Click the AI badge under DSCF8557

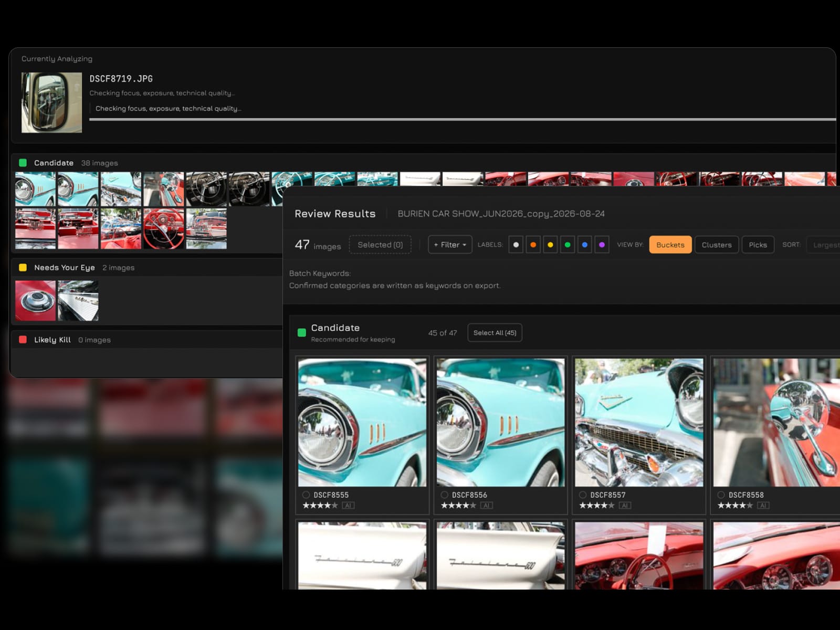pos(625,506)
